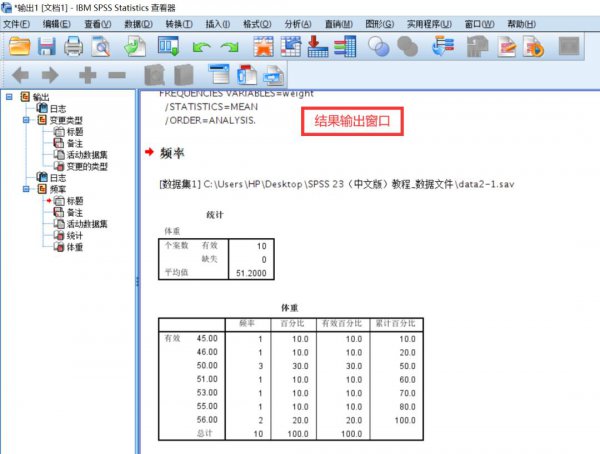Screen dimensions: 600x454
Task: Click the Go to Data star icon
Action: click(264, 46)
